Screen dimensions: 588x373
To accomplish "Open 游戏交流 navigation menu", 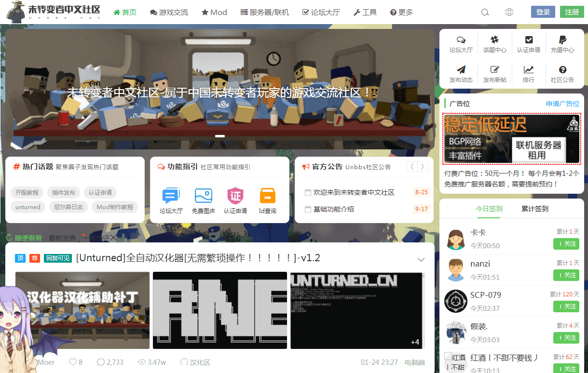I will click(x=169, y=12).
